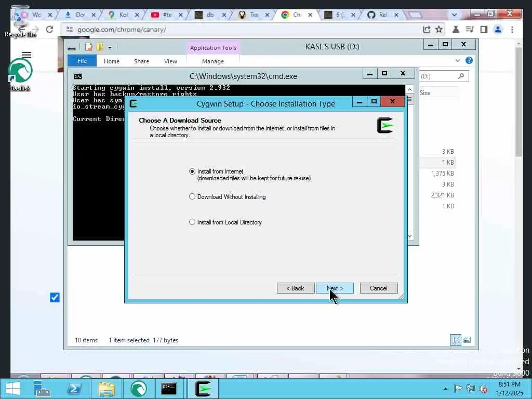Click the Next button in Cygwin Setup
This screenshot has height=399, width=532.
(x=335, y=288)
